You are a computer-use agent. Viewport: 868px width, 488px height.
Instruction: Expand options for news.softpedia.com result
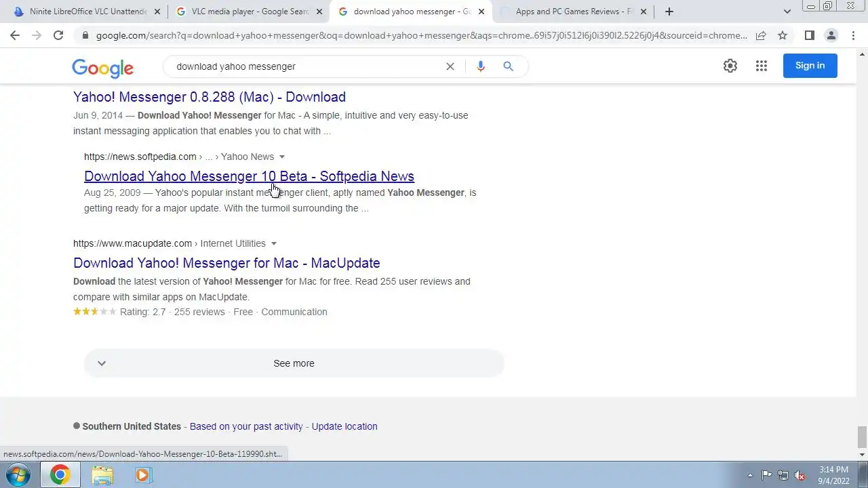[282, 157]
